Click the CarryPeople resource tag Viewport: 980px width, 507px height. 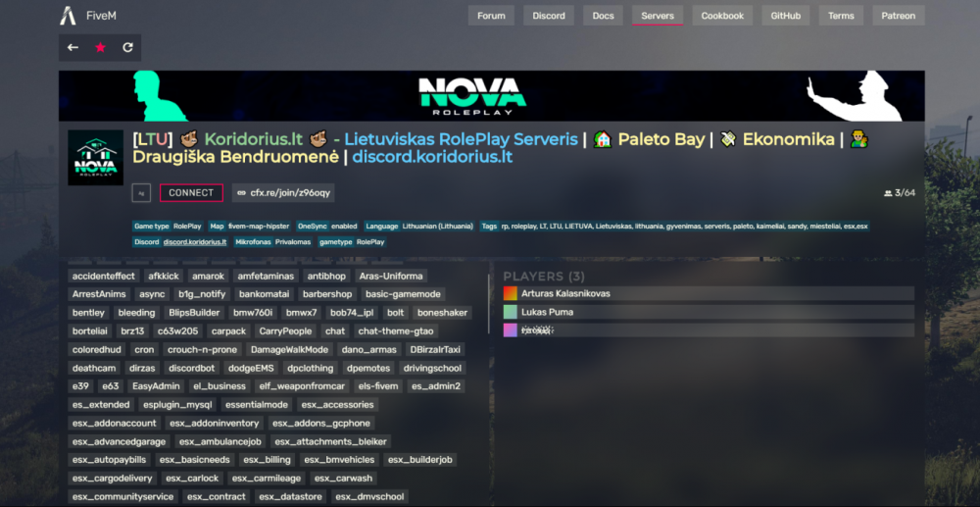point(285,330)
